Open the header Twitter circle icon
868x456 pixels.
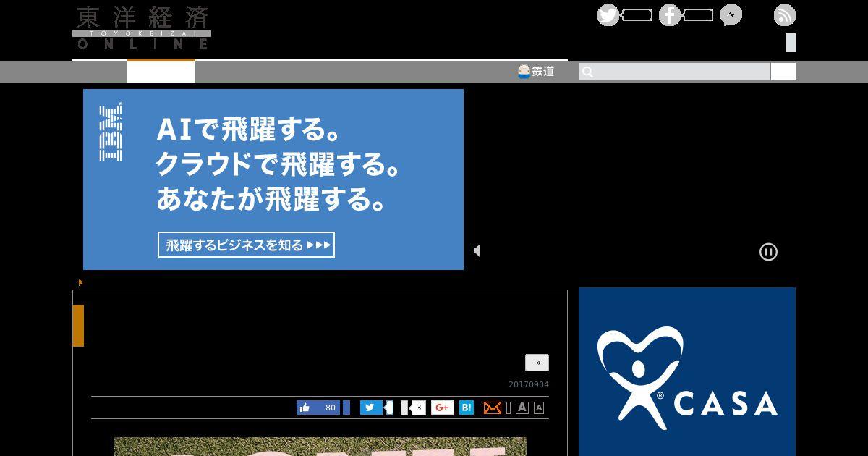tap(608, 15)
